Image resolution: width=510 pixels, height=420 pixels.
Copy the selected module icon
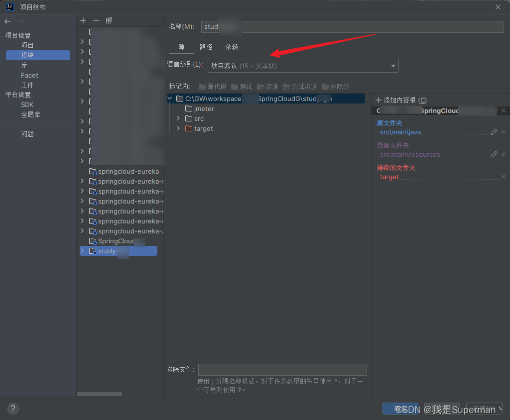point(109,20)
